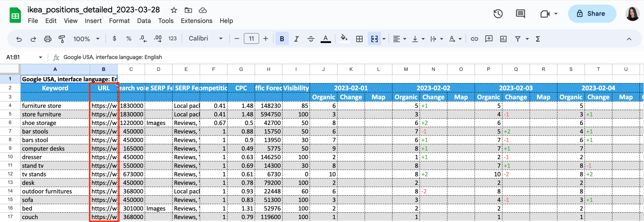644x222 pixels.
Task: Open the Calibri font dropdown
Action: click(x=206, y=39)
